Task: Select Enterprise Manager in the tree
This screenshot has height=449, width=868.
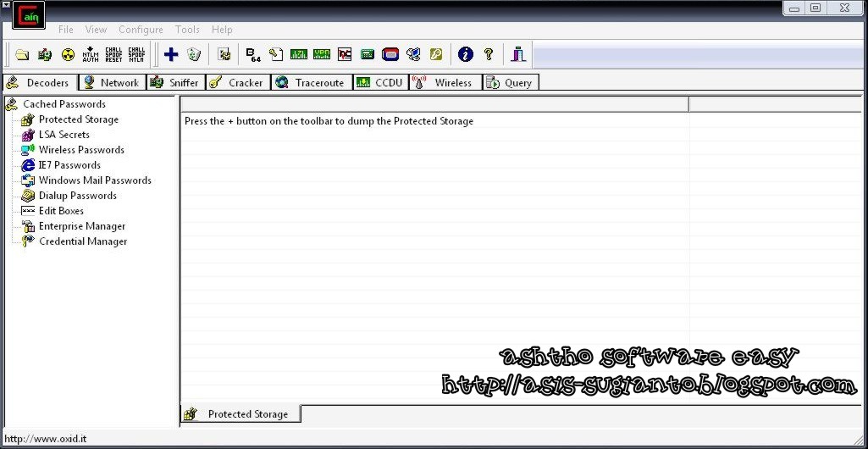Action: (x=82, y=226)
